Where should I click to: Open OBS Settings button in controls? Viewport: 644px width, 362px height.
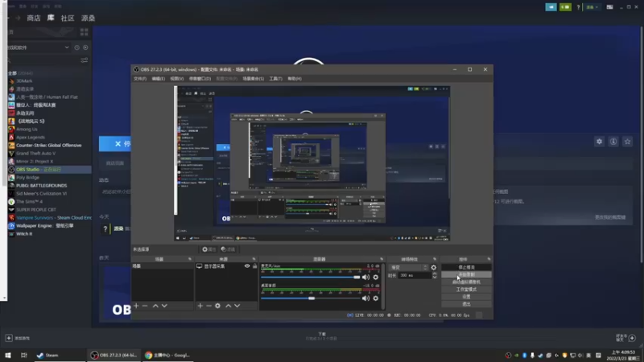(466, 297)
